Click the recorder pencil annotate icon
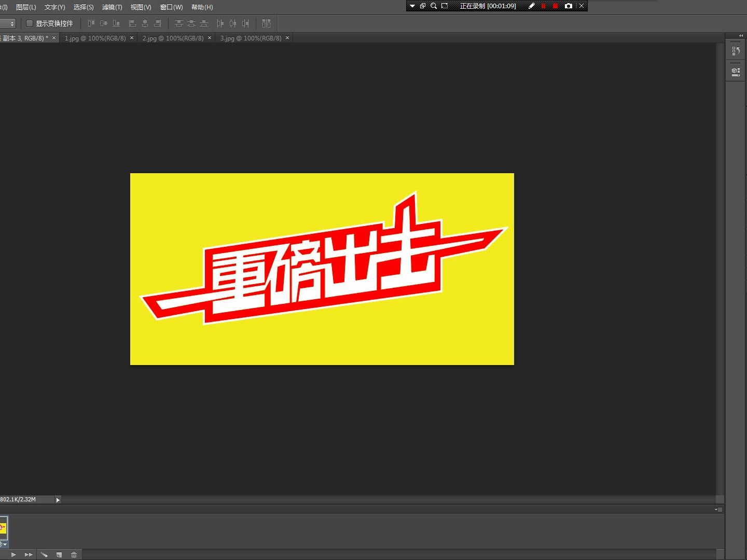The height and width of the screenshot is (560, 747). pyautogui.click(x=531, y=6)
